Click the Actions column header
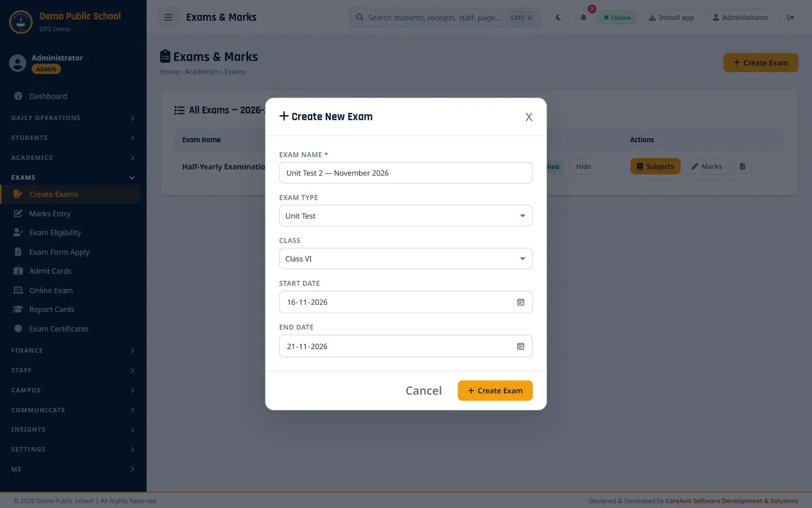 coord(642,140)
